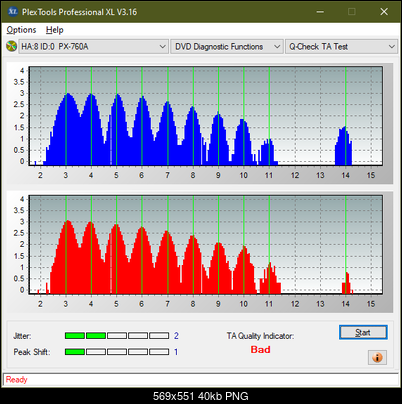Open the Options menu

[x=21, y=30]
